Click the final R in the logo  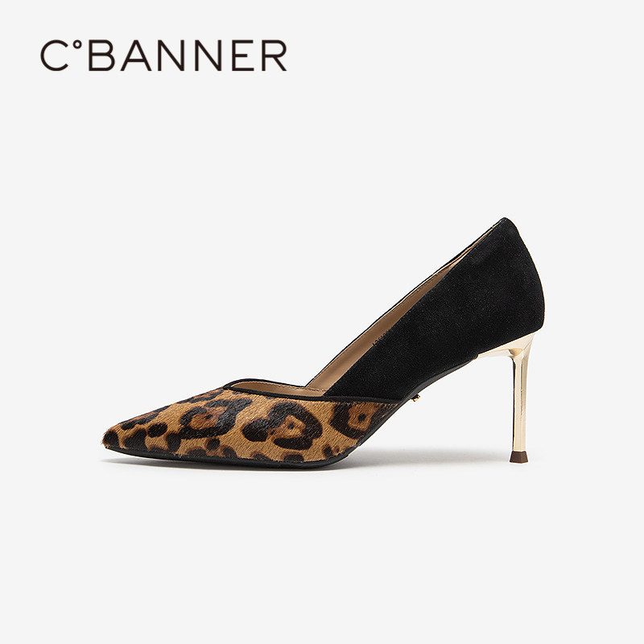click(x=274, y=56)
